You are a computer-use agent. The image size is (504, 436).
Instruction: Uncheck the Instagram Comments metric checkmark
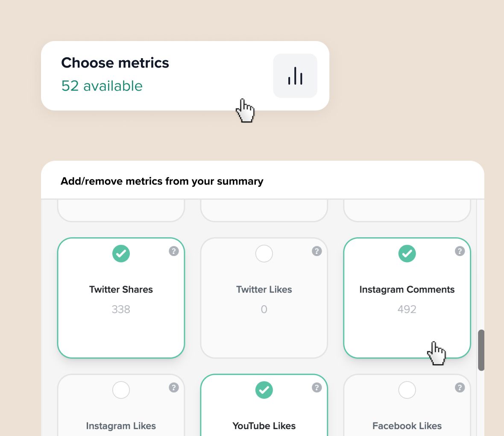coord(407,253)
